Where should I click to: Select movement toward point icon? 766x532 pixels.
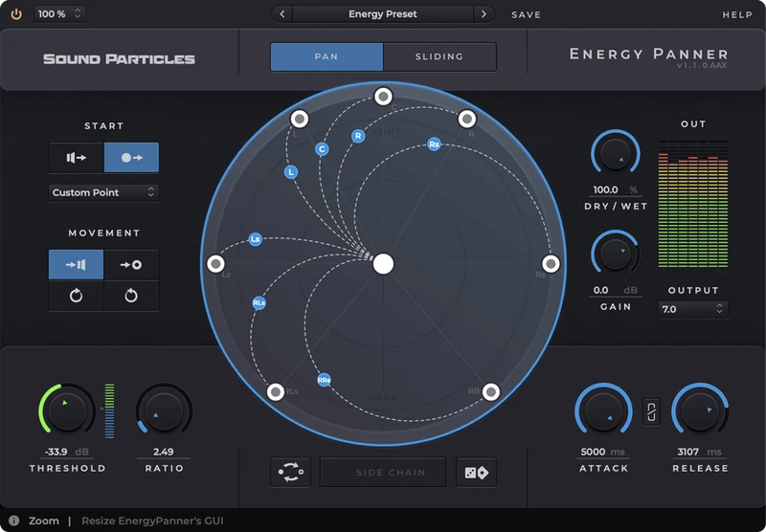click(131, 264)
